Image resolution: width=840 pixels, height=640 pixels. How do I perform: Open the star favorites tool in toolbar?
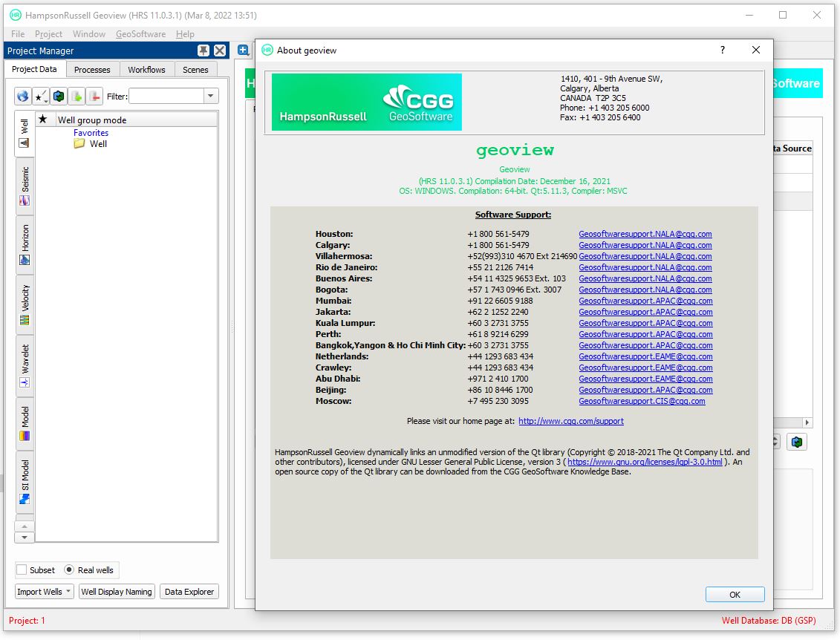(40, 97)
